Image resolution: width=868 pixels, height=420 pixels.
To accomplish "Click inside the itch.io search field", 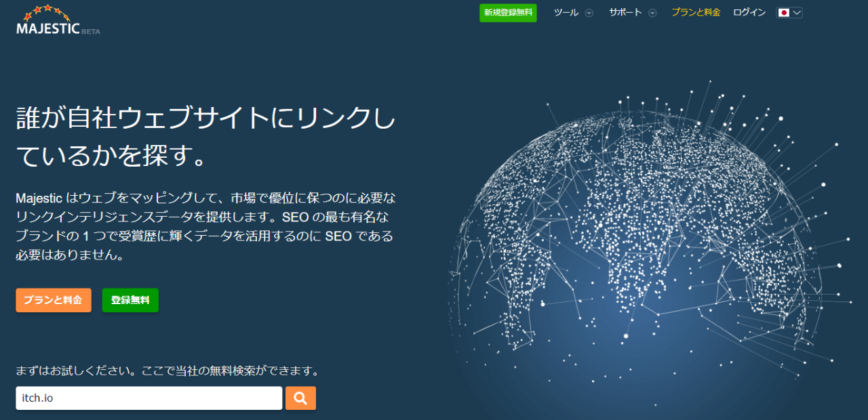I will [149, 398].
